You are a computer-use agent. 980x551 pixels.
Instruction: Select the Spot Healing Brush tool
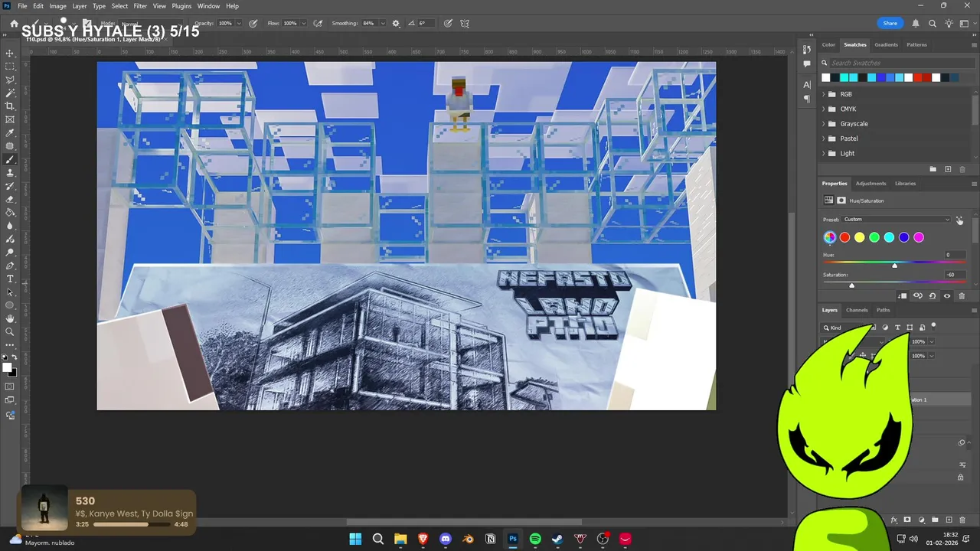(x=10, y=146)
